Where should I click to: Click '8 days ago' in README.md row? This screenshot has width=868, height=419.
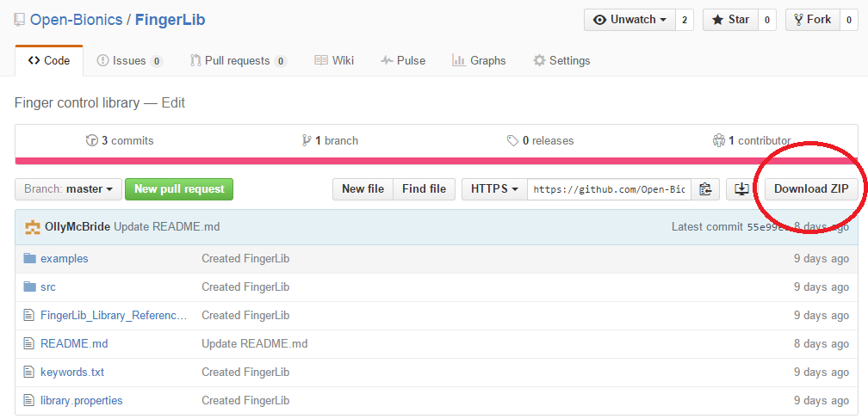[821, 344]
